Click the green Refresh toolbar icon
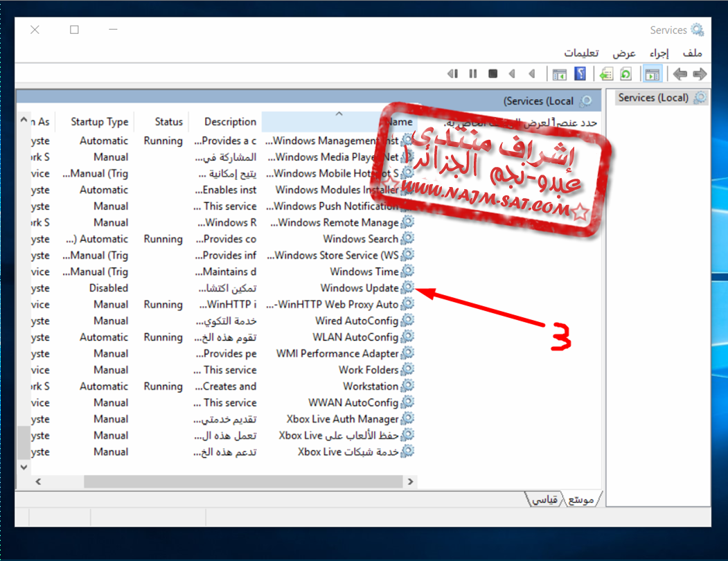Screen dimensions: 728x561 click(626, 73)
